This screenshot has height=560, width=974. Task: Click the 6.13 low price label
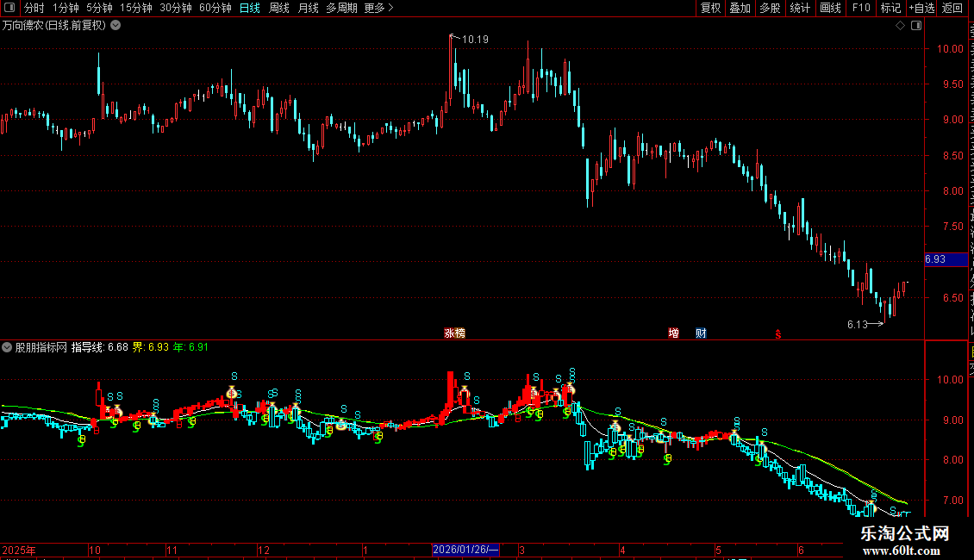858,324
